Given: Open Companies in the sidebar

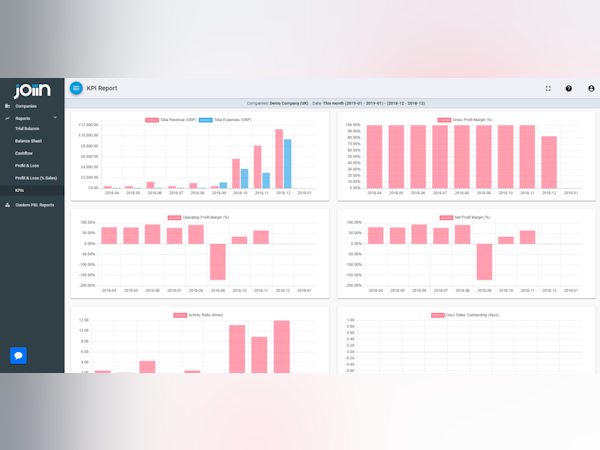Looking at the screenshot, I should tap(26, 106).
